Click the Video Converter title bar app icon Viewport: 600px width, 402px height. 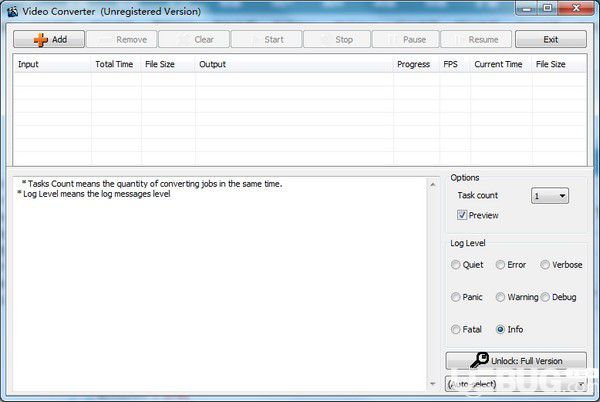12,11
